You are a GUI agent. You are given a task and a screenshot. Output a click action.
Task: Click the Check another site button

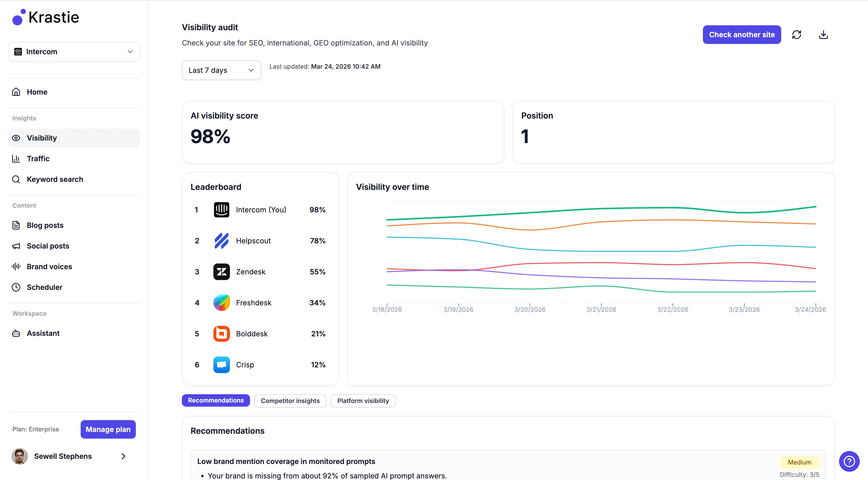coord(742,35)
